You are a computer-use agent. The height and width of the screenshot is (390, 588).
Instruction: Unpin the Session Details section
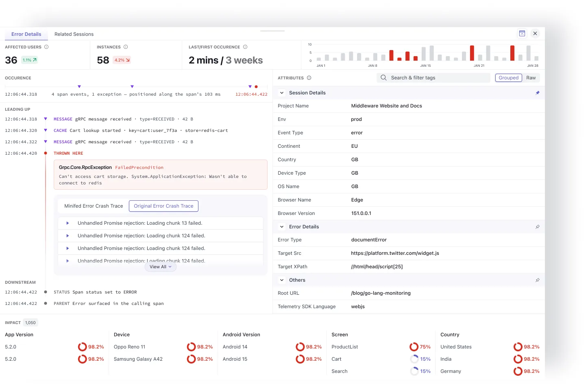538,93
